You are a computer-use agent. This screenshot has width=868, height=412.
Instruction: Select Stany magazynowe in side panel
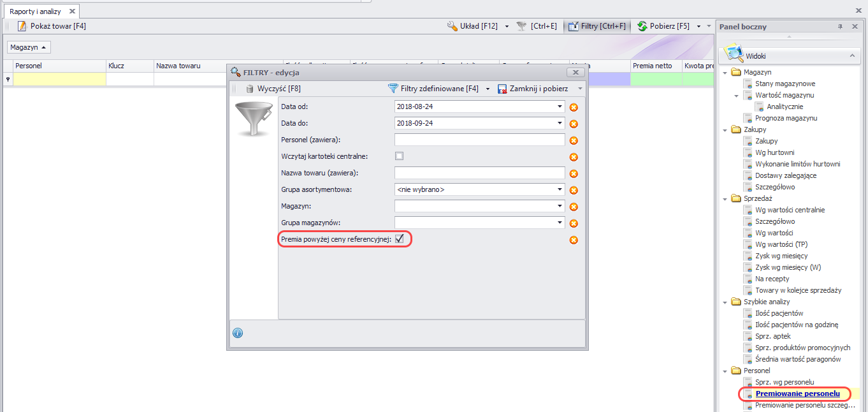point(785,84)
